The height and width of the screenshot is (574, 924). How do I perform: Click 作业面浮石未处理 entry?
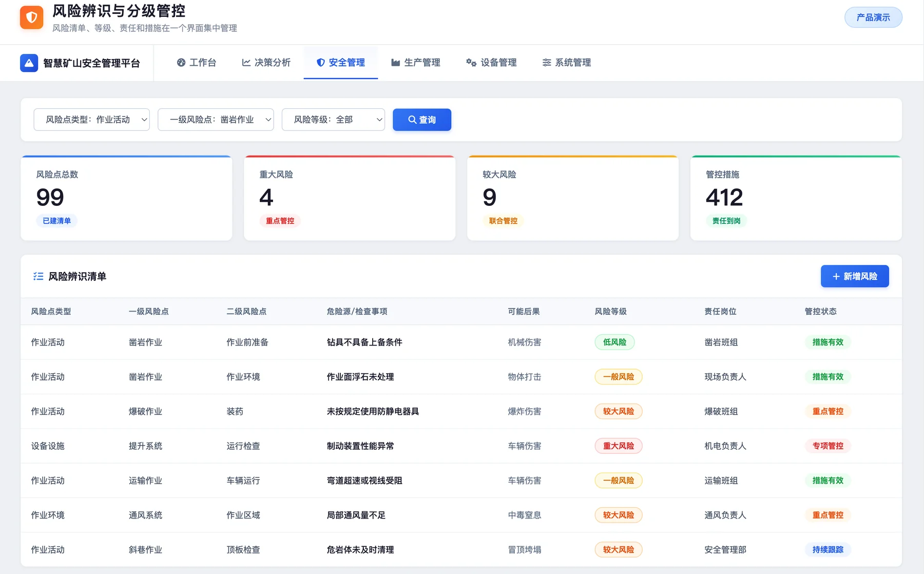pos(360,377)
